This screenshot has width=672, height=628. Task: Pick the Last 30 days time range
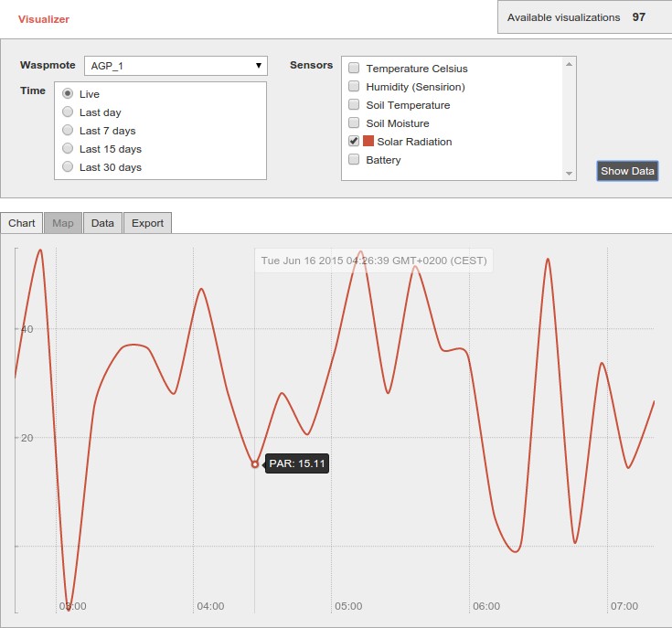coord(68,167)
